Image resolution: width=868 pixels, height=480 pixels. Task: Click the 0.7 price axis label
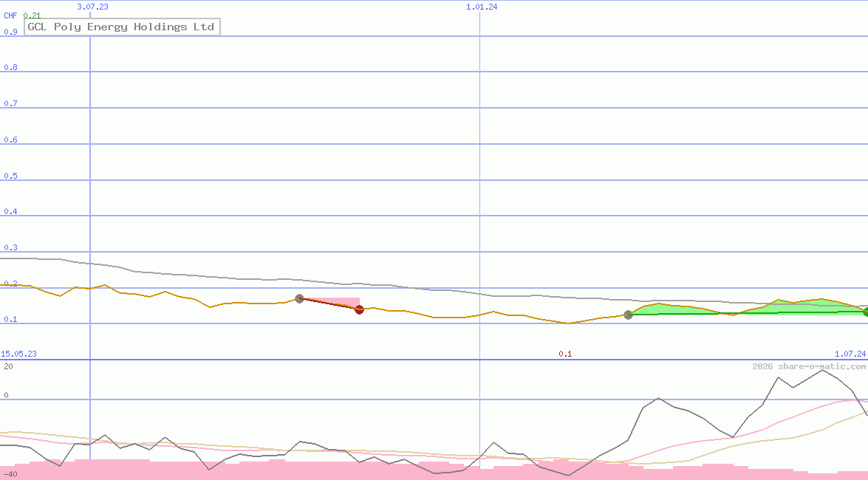click(x=10, y=103)
